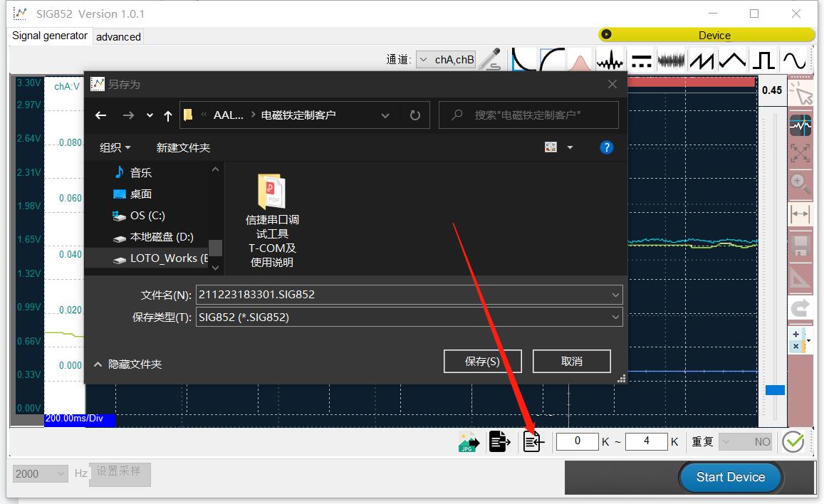Open the 通道 chA,chB channel dropdown
This screenshot has height=504, width=824.
[446, 60]
